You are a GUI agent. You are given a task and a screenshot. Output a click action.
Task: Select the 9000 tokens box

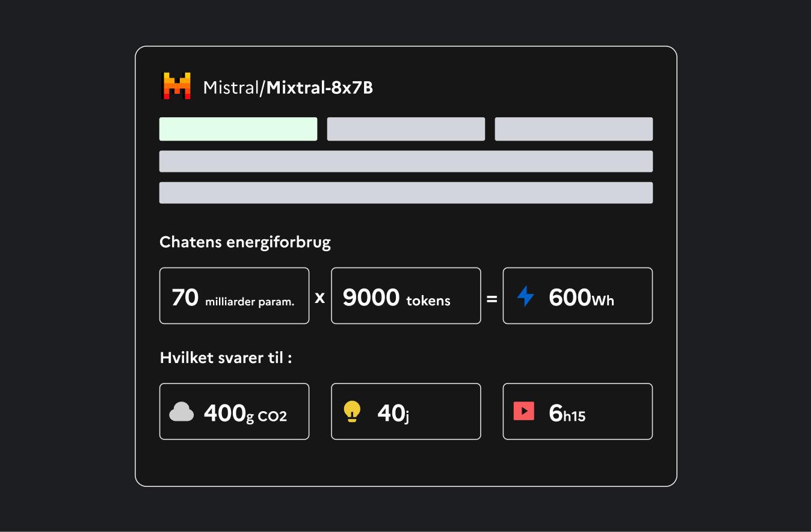point(406,296)
